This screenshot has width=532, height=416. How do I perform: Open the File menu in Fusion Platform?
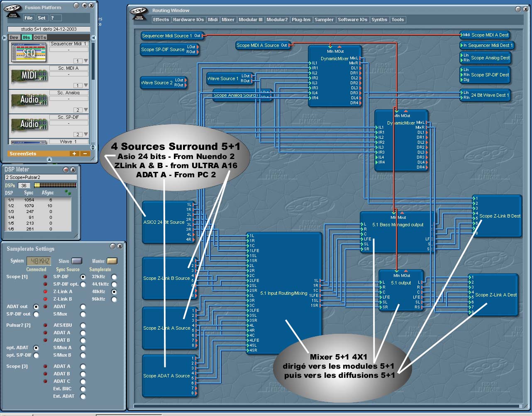tap(29, 18)
